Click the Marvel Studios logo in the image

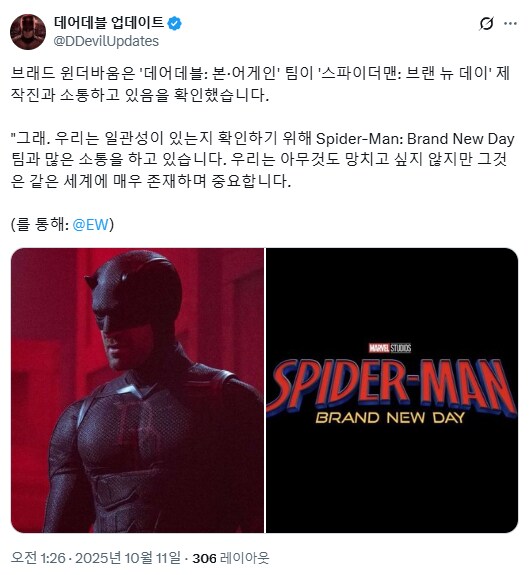[x=390, y=348]
